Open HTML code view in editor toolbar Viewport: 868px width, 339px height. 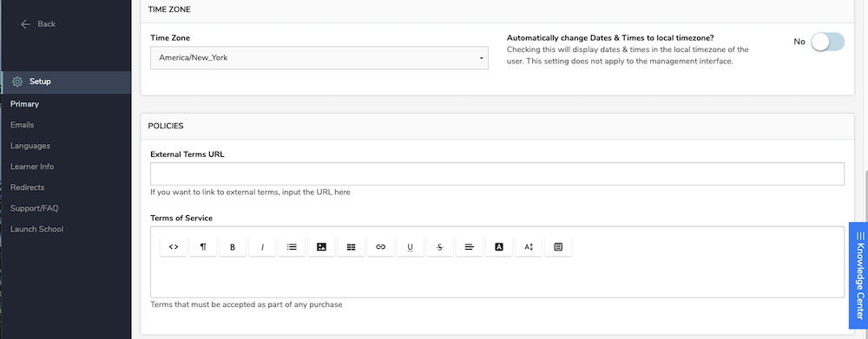tap(174, 247)
